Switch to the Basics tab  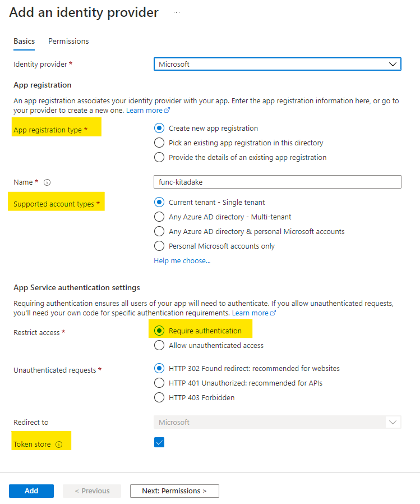tap(24, 42)
